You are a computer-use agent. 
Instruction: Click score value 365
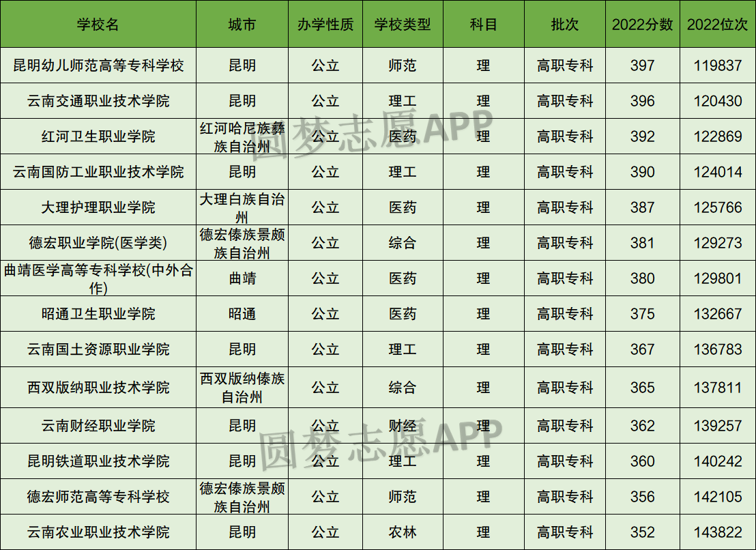coord(642,388)
